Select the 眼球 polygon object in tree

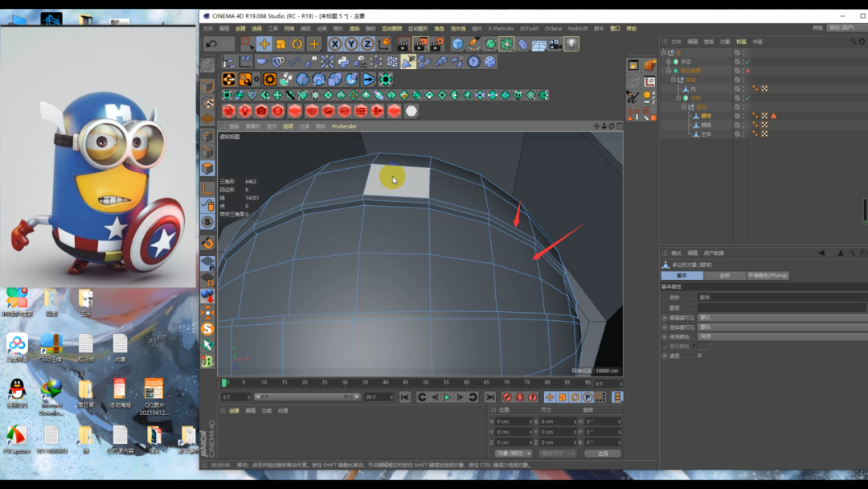tap(706, 116)
